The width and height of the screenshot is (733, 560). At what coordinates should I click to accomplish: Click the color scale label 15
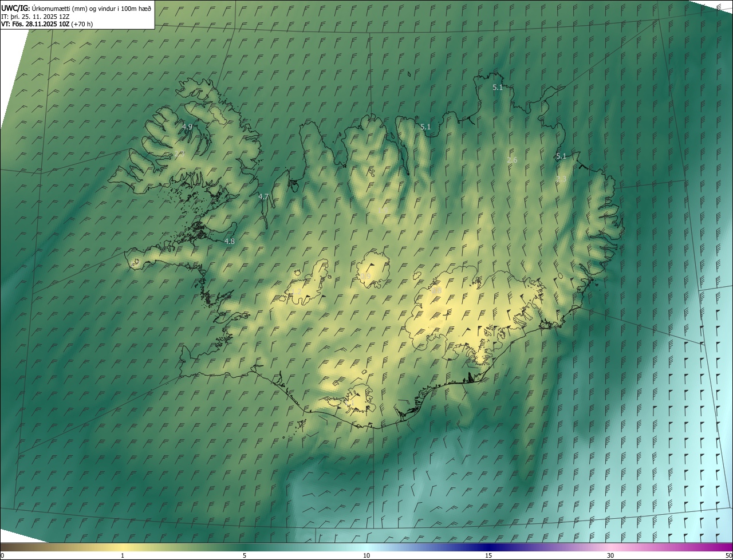click(x=488, y=555)
